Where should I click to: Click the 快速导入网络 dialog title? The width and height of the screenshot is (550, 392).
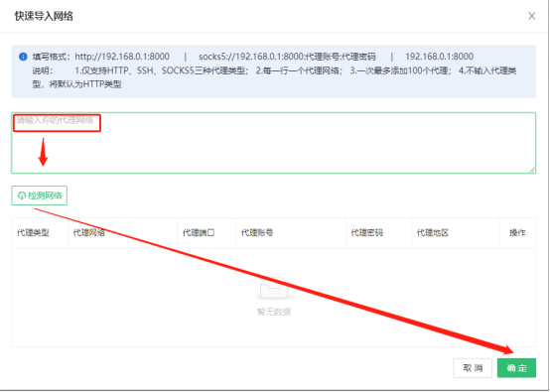click(x=44, y=16)
